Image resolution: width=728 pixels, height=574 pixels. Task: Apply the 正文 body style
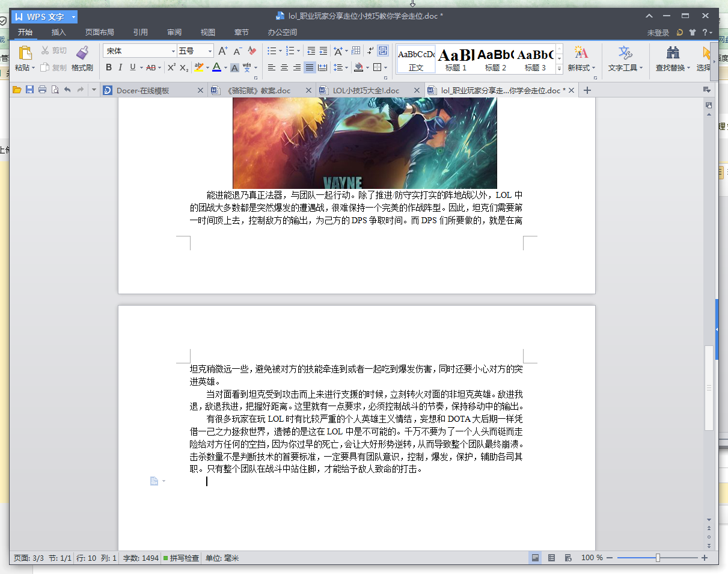pyautogui.click(x=416, y=59)
